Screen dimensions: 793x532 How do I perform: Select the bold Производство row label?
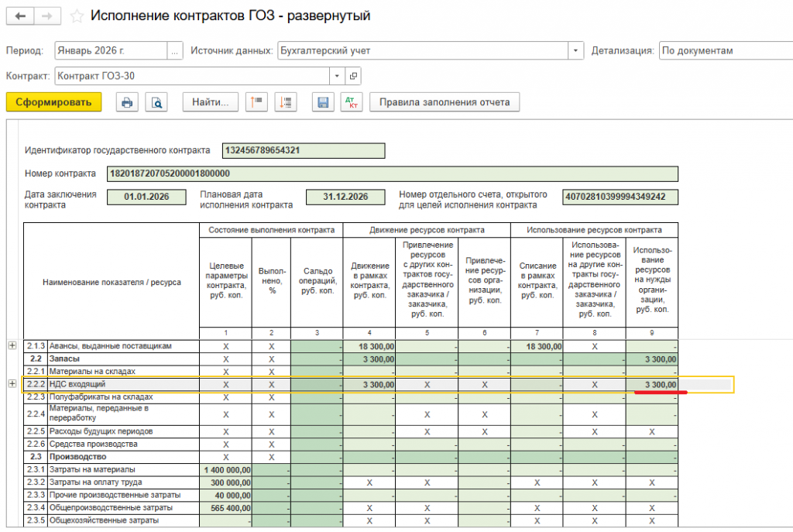tap(78, 457)
